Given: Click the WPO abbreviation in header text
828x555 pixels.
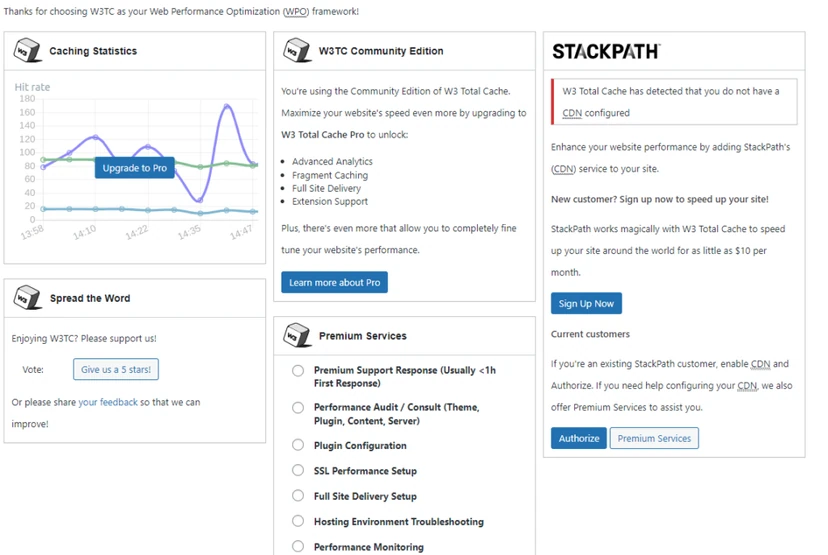Looking at the screenshot, I should tap(296, 11).
